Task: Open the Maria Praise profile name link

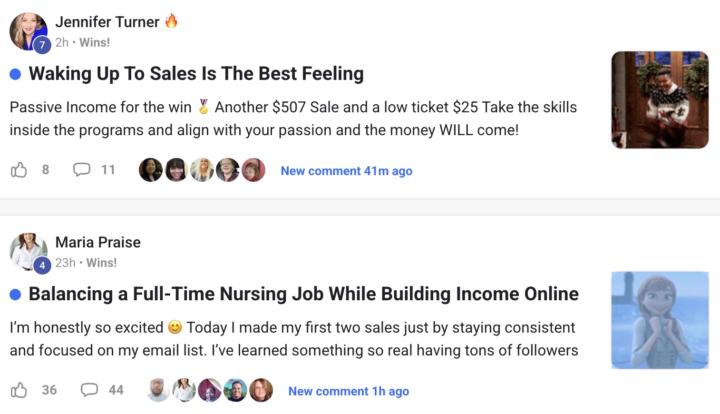Action: pyautogui.click(x=98, y=242)
